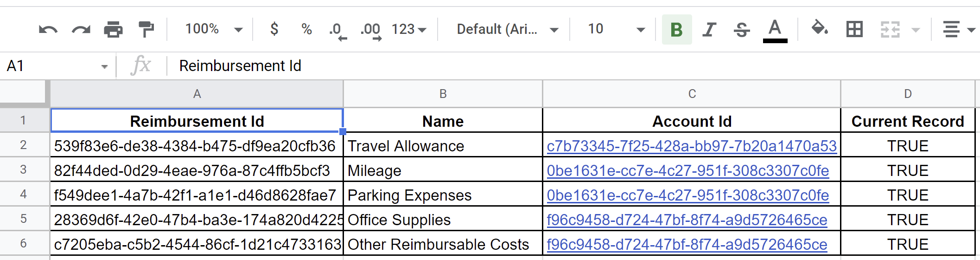The width and height of the screenshot is (980, 260).
Task: Open the Borders grid icon
Action: [854, 29]
